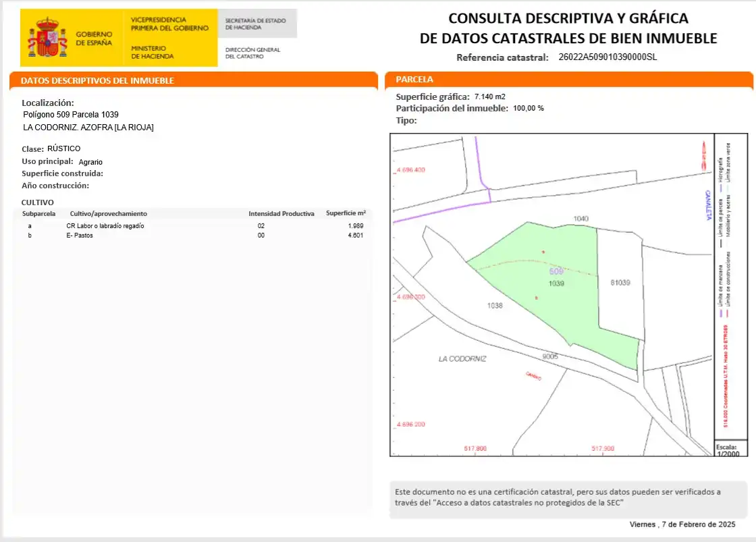Click the 'Localización:' label

(48, 103)
